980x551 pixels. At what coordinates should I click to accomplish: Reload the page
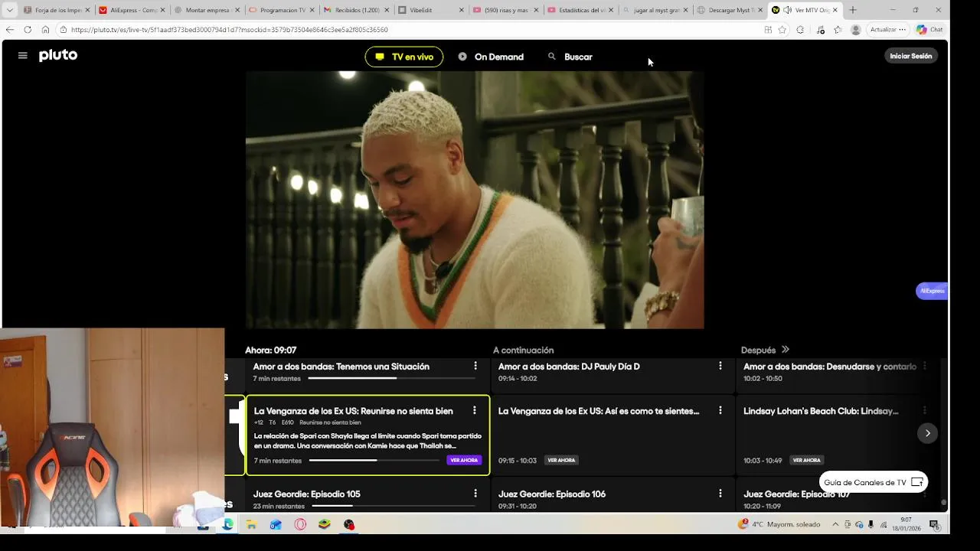pyautogui.click(x=28, y=30)
